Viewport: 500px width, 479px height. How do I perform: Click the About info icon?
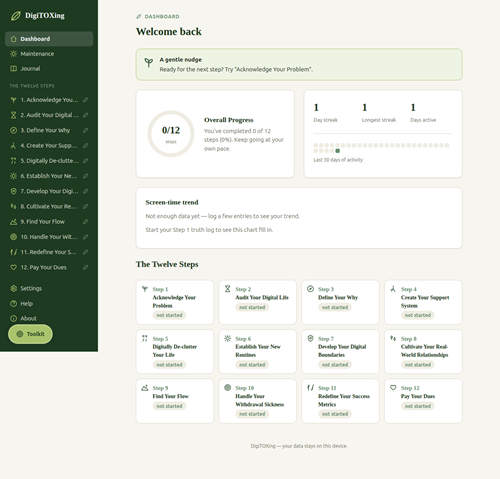pos(13,318)
